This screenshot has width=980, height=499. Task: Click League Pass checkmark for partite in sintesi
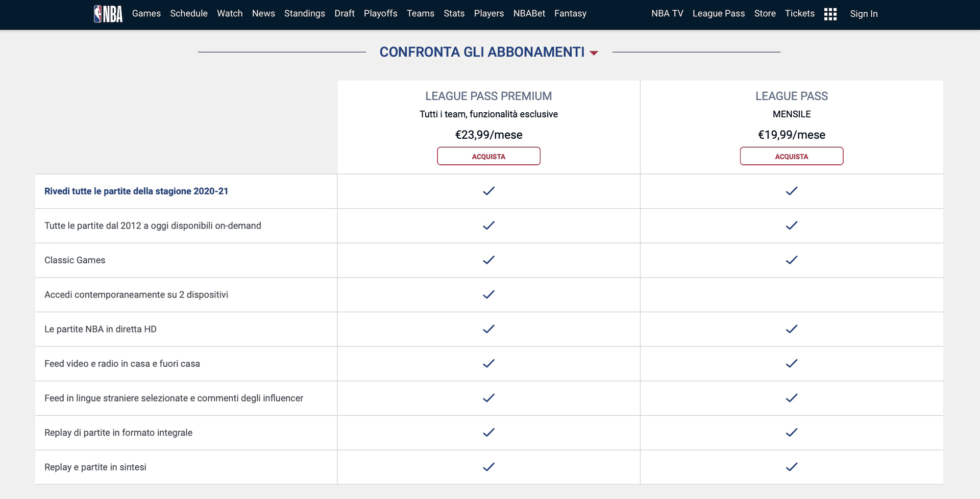point(792,467)
